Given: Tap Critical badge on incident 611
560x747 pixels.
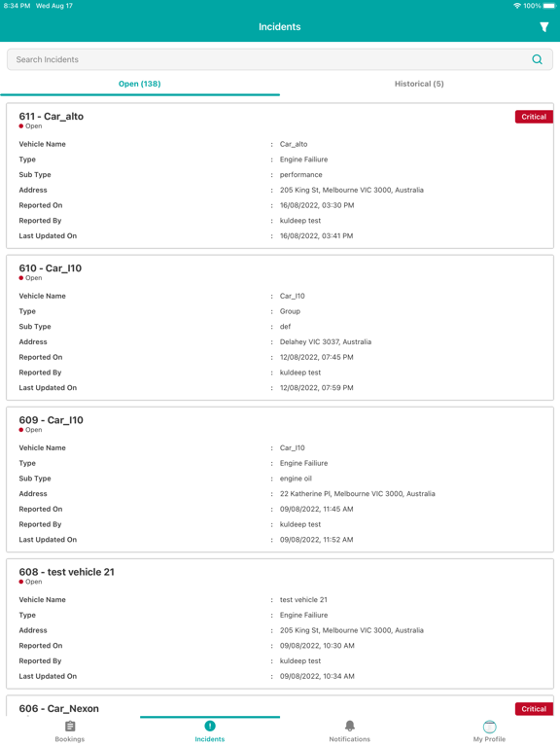Looking at the screenshot, I should [534, 117].
